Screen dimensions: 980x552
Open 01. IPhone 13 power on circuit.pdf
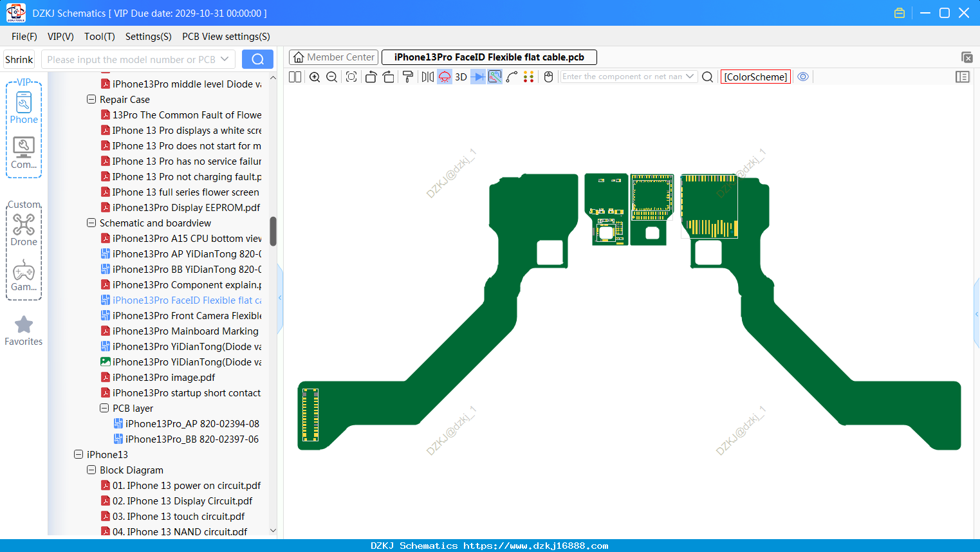181,486
